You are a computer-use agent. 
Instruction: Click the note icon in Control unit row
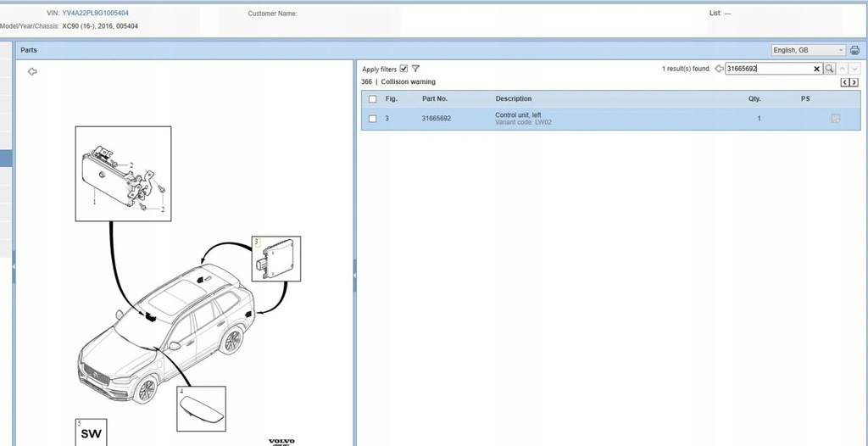pos(836,119)
